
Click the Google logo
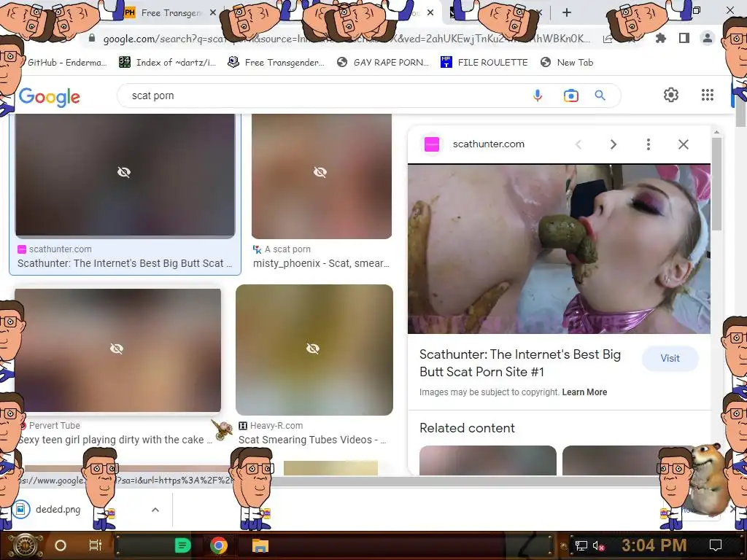click(x=50, y=97)
